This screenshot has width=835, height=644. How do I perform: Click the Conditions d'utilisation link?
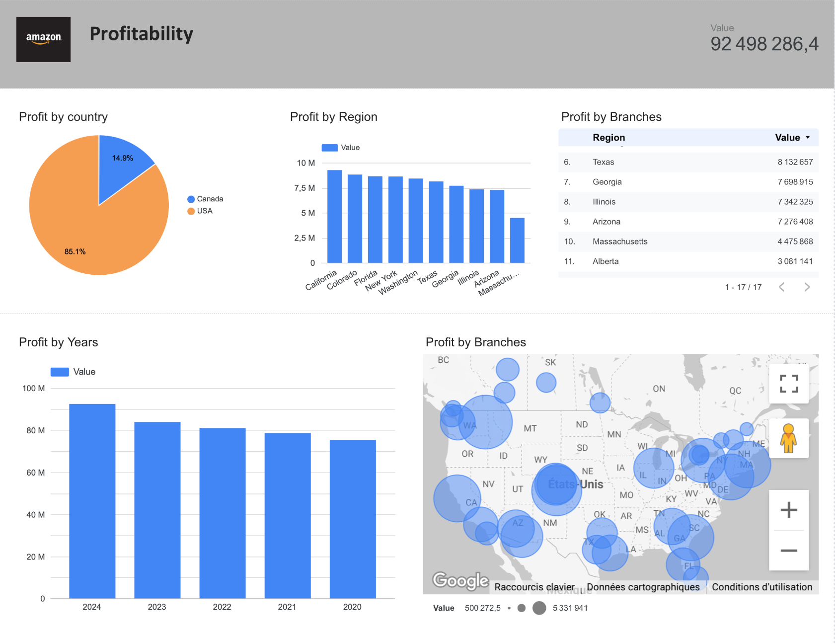761,587
